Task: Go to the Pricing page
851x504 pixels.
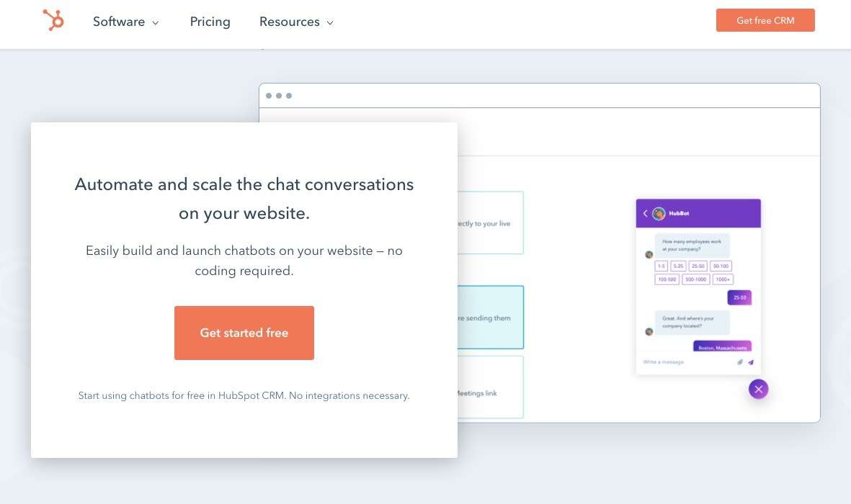Action: tap(210, 22)
